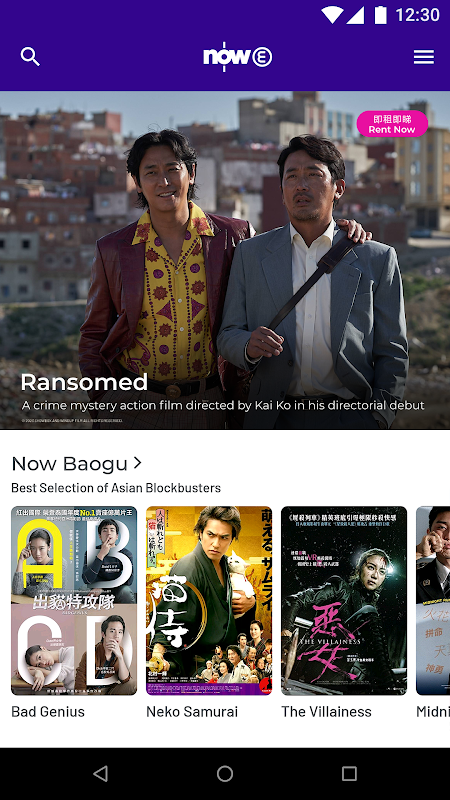Select The Villainess title text
Image resolution: width=450 pixels, height=800 pixels.
click(x=327, y=712)
